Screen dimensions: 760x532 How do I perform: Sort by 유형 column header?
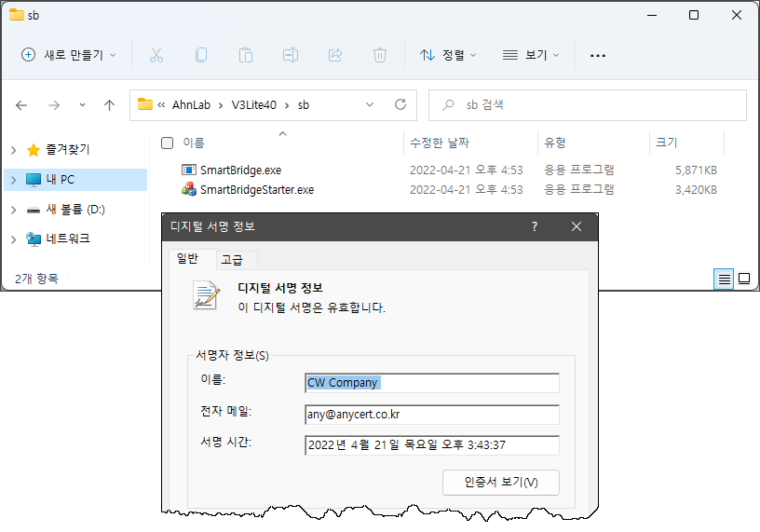[555, 143]
